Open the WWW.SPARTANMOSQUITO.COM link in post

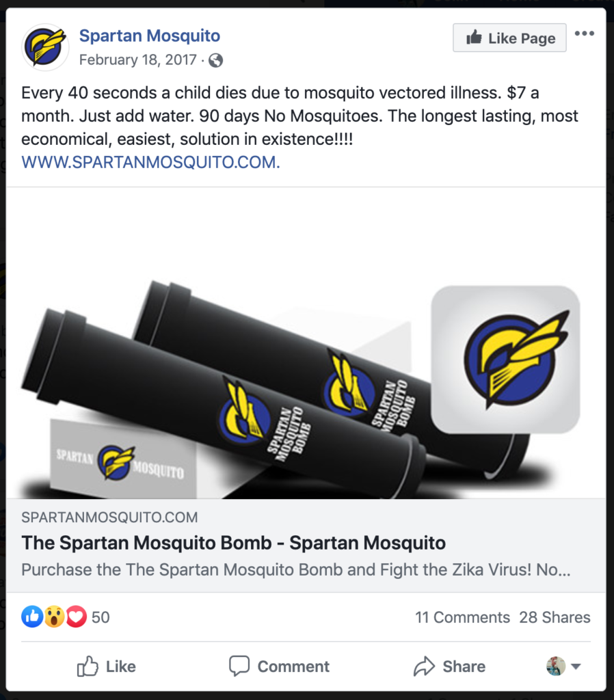point(151,162)
